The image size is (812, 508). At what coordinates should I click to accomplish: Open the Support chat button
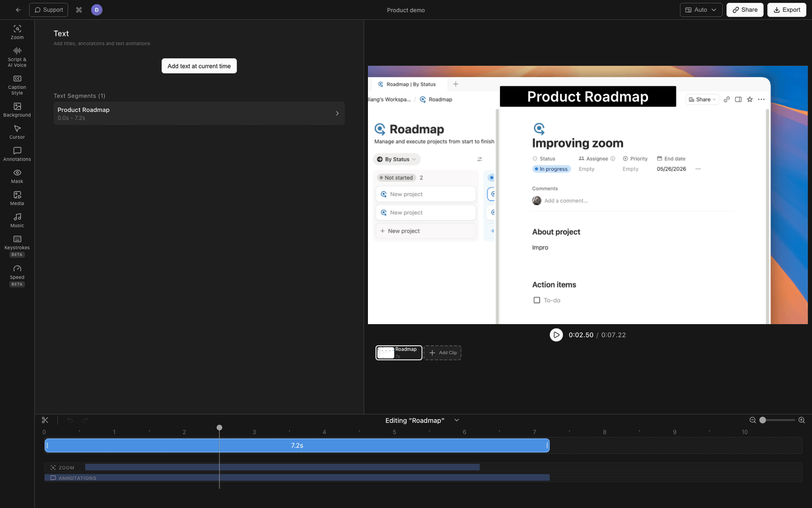click(x=49, y=10)
